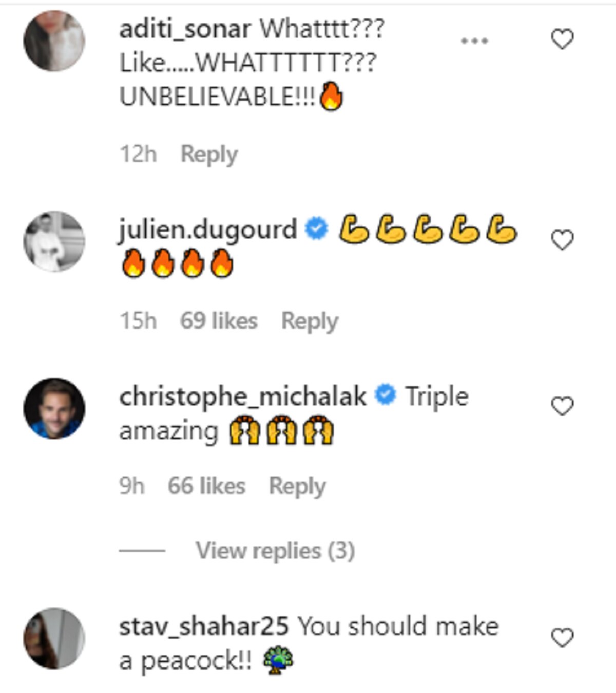Visit stav_shahar25's profile via username
The image size is (616, 693).
click(x=204, y=627)
